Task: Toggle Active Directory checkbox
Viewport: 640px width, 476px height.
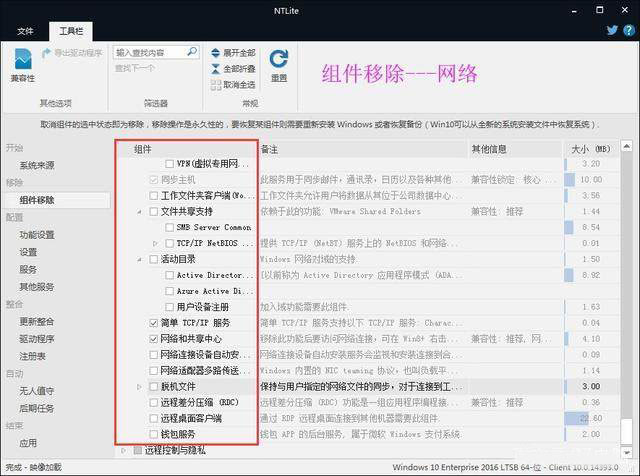Action: (169, 275)
